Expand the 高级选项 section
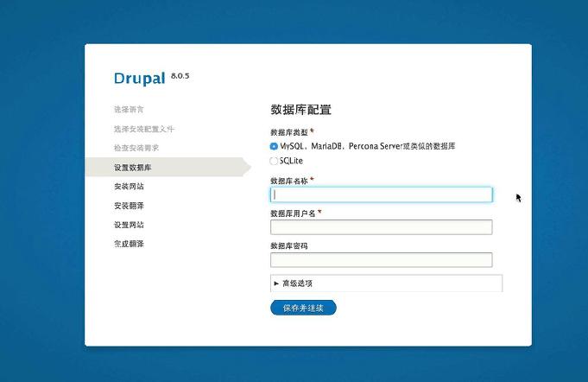The image size is (588, 382). tap(297, 283)
